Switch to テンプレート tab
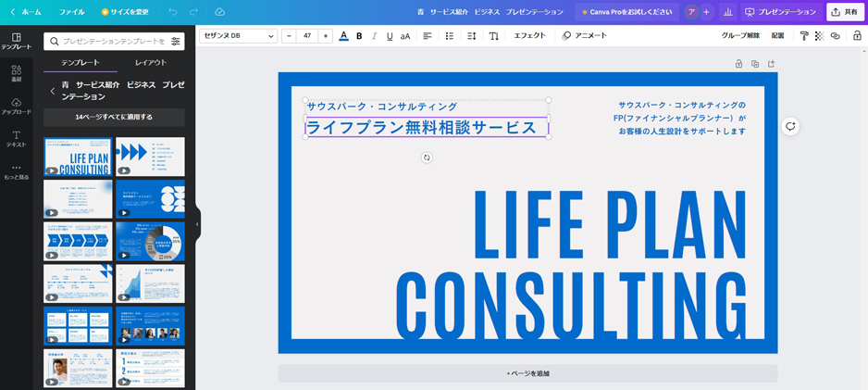 pyautogui.click(x=81, y=63)
